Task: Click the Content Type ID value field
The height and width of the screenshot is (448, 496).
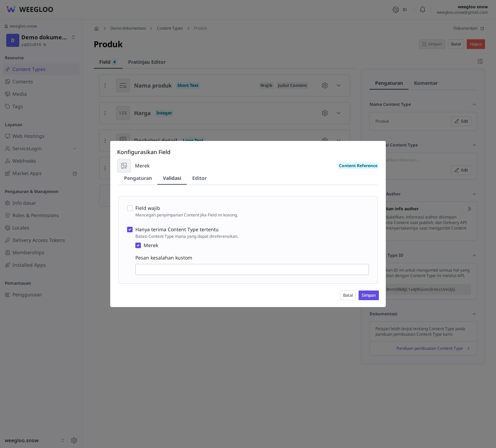Action: (428, 289)
